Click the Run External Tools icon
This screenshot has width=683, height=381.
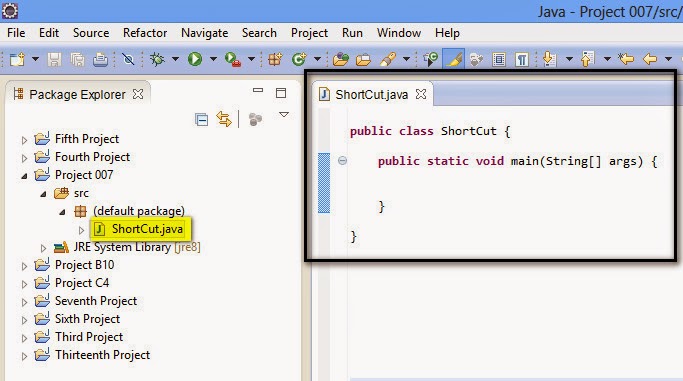pos(233,59)
